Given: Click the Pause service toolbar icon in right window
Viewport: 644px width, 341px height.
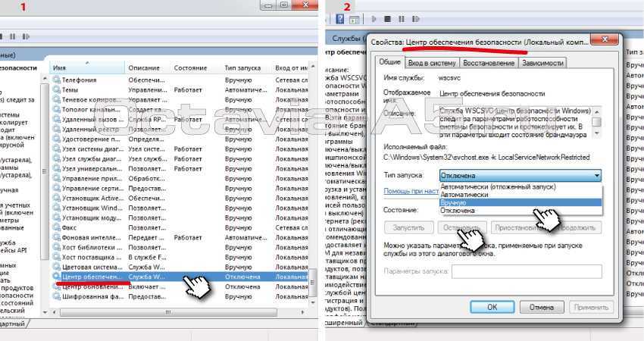Looking at the screenshot, I should pos(401,18).
